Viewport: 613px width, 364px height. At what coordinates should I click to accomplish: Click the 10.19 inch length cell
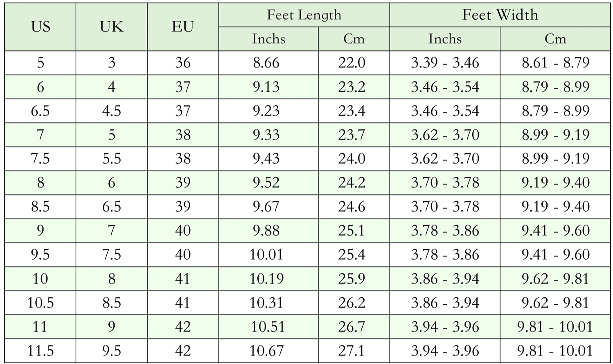click(266, 279)
